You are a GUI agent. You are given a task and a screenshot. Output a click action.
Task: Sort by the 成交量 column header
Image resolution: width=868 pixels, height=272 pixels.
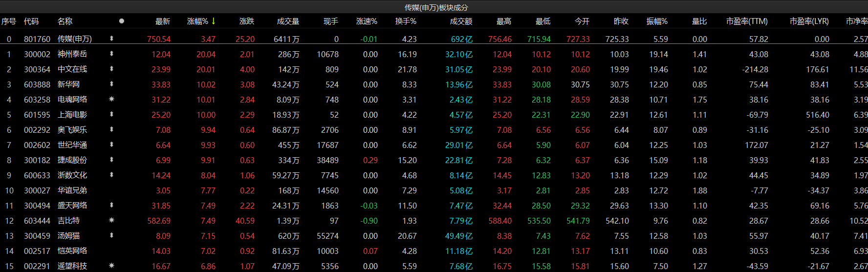coord(288,21)
